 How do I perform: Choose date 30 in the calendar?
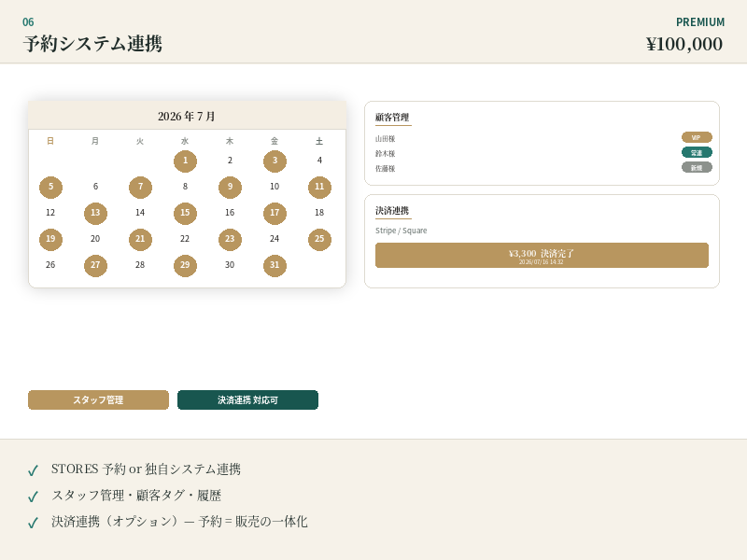(230, 265)
